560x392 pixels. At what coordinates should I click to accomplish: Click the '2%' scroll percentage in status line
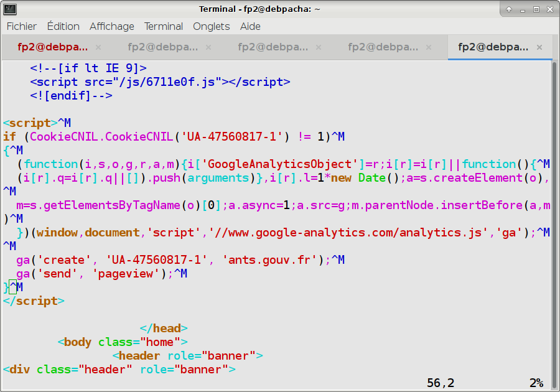pyautogui.click(x=536, y=383)
